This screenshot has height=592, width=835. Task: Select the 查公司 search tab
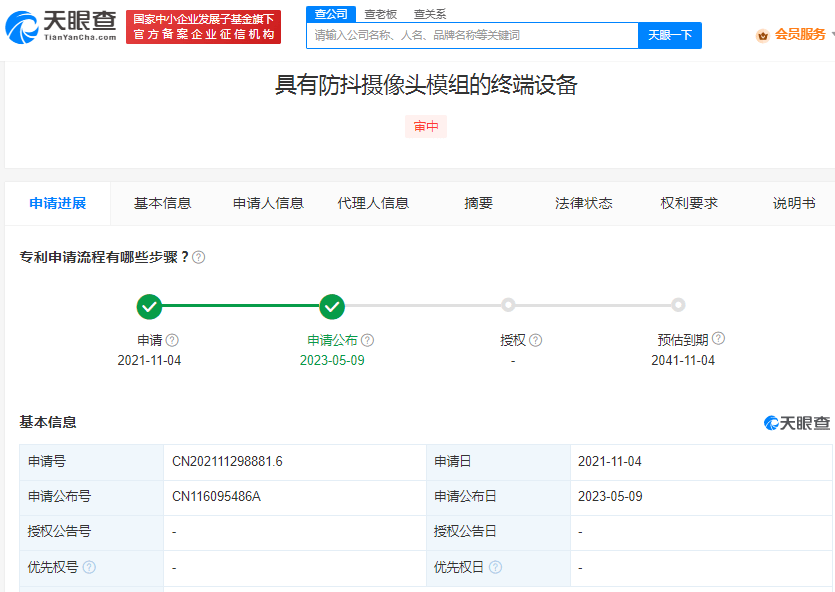(x=331, y=14)
